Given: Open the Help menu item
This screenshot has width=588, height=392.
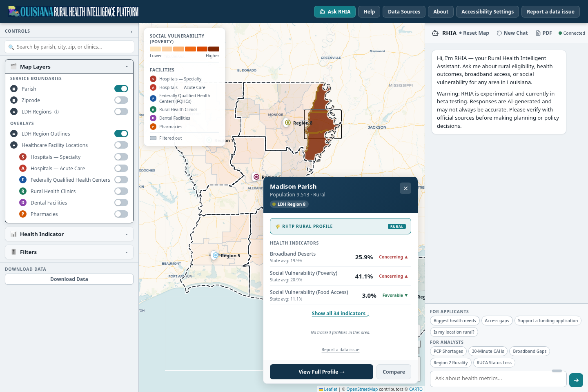Looking at the screenshot, I should click(x=369, y=11).
